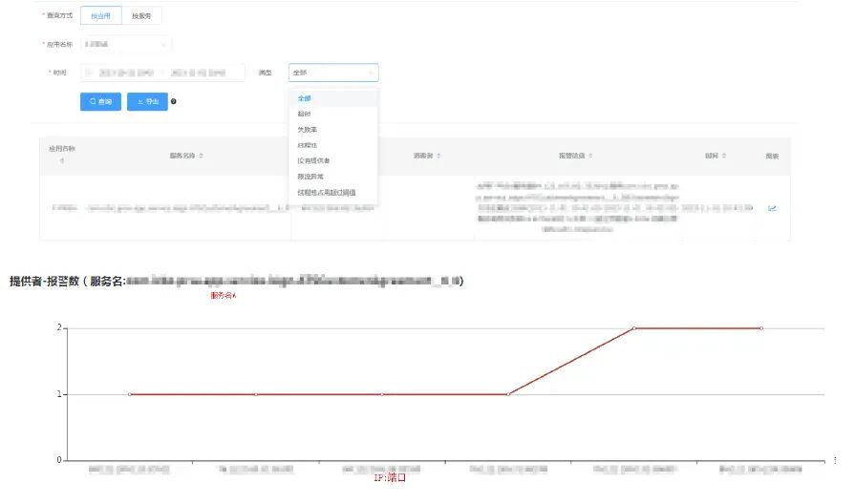Sort table by 应用名称 column arrow

[62, 160]
